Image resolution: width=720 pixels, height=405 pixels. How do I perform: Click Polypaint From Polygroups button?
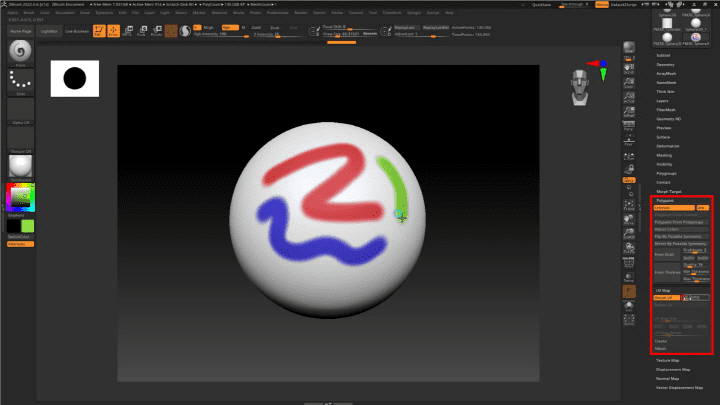pyautogui.click(x=681, y=222)
